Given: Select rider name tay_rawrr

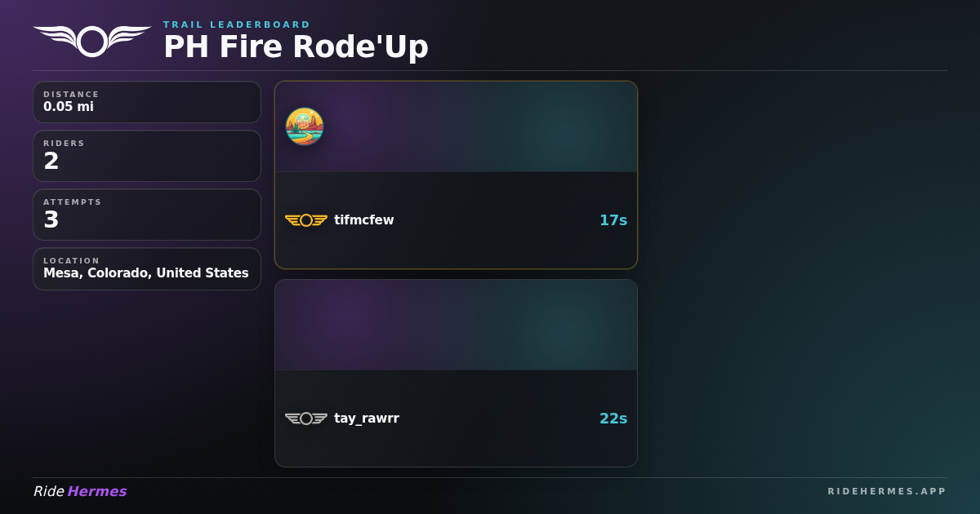Looking at the screenshot, I should click(x=367, y=419).
